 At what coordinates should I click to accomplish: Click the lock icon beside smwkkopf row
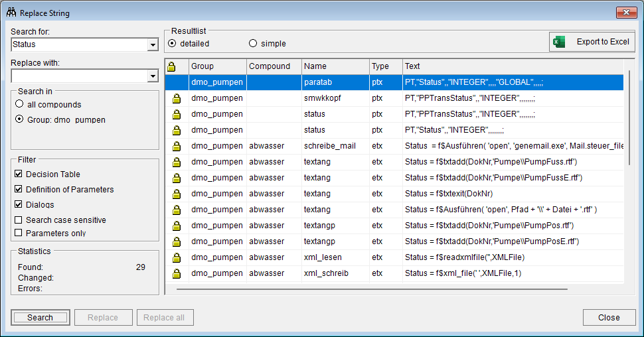177,98
